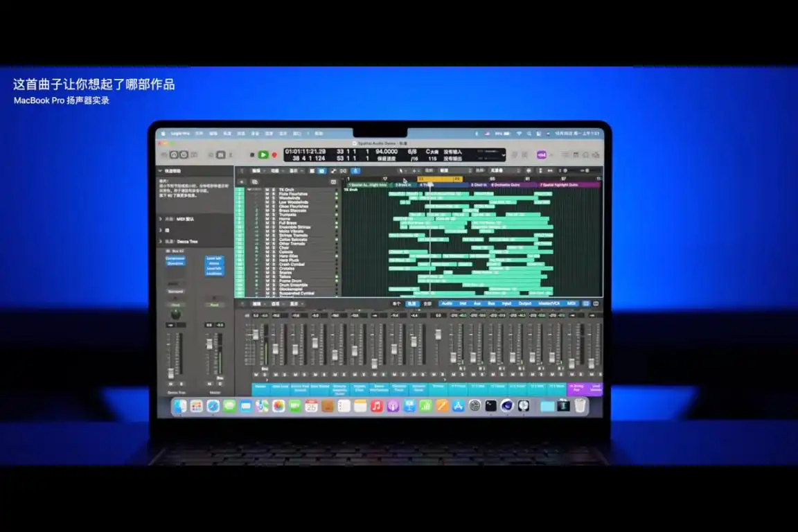This screenshot has height=532, width=798.
Task: Expand the Decca Tree track inspector
Action: tap(160, 241)
